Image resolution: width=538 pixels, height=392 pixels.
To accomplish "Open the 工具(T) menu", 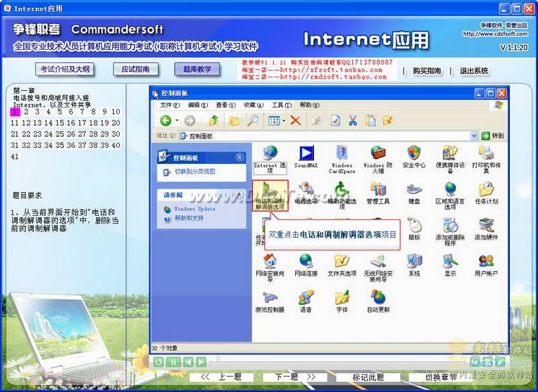I will click(x=282, y=105).
